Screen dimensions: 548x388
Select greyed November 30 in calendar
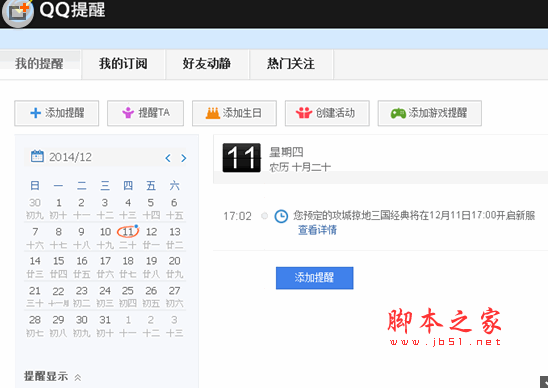(35, 203)
